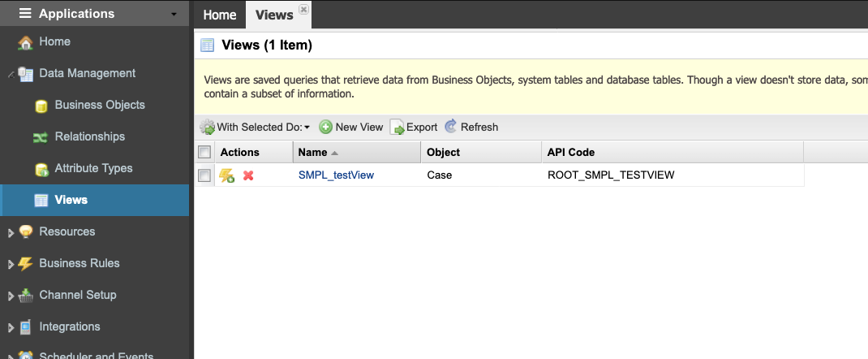
Task: Collapse the Data Management section
Action: (11, 74)
